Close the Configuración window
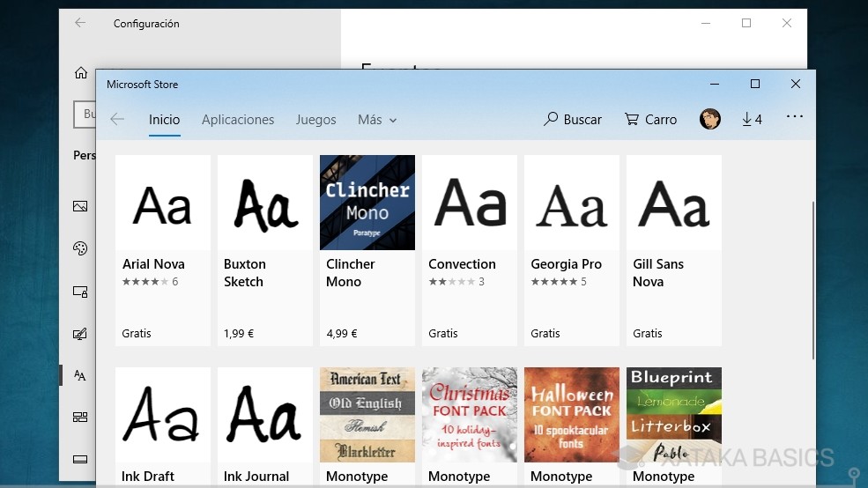This screenshot has height=488, width=868. 787,23
